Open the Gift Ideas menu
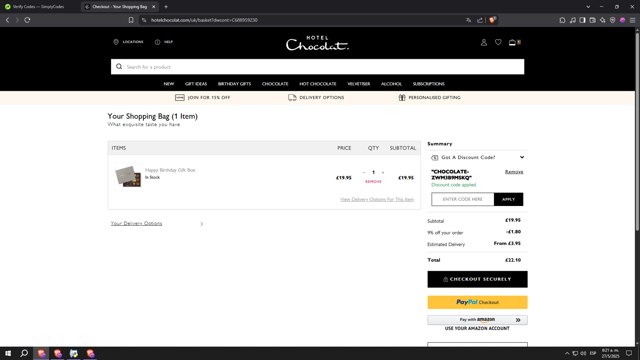 pos(196,84)
